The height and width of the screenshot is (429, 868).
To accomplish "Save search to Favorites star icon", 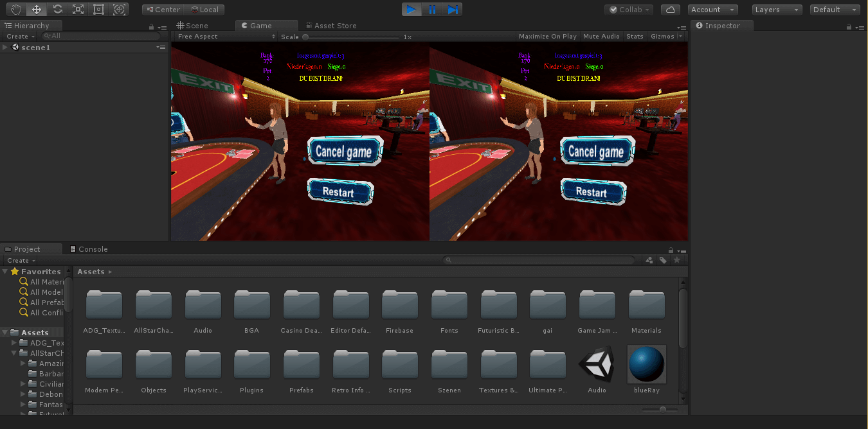I will click(x=676, y=260).
